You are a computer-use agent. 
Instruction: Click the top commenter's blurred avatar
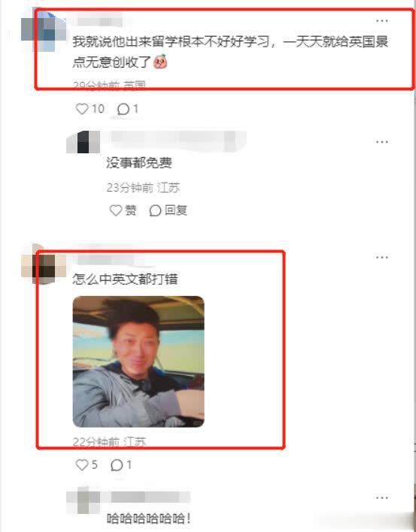(x=44, y=31)
